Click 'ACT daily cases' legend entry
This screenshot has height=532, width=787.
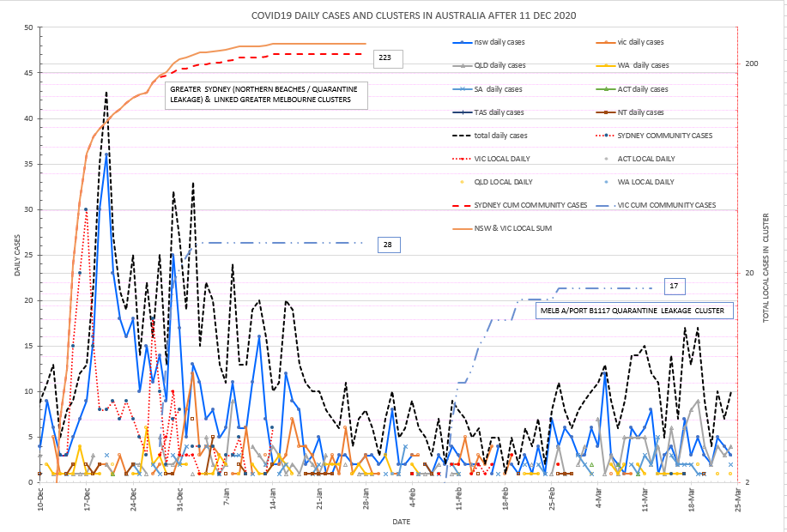click(632, 89)
